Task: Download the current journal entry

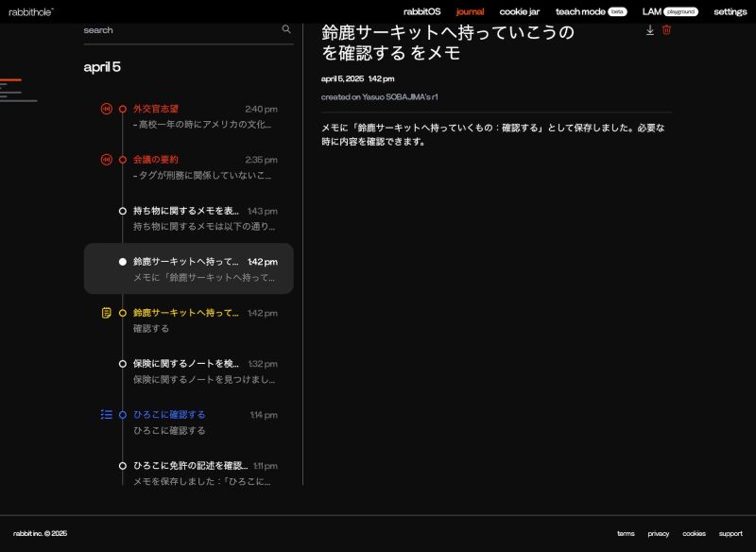Action: point(650,30)
